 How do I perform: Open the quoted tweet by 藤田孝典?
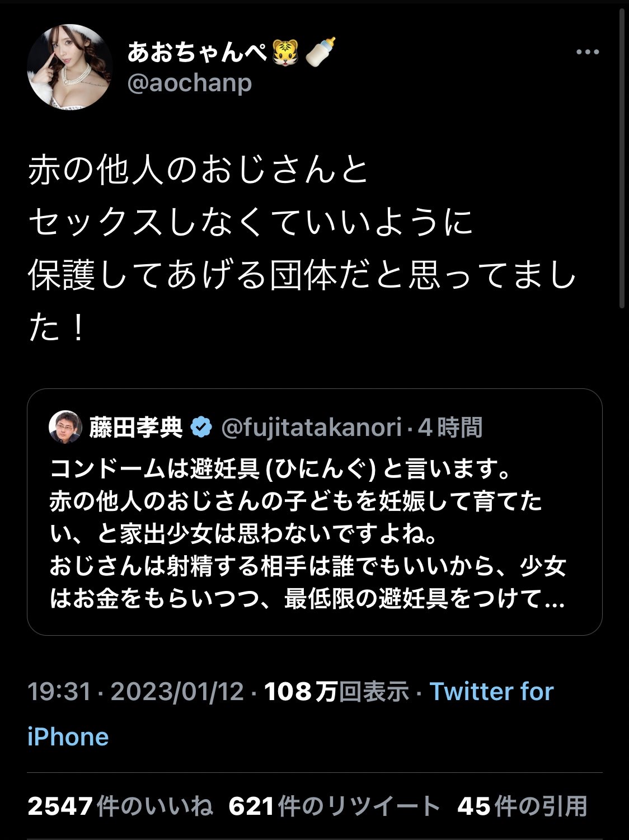[314, 511]
